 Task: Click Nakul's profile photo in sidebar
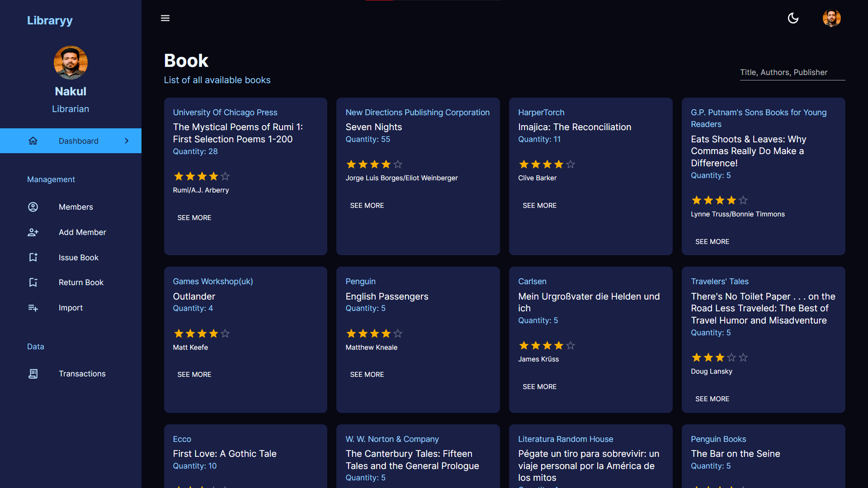pyautogui.click(x=71, y=62)
